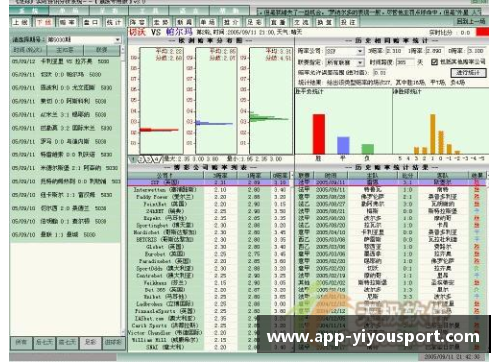Click the 直播 toolbar button

(x=278, y=22)
